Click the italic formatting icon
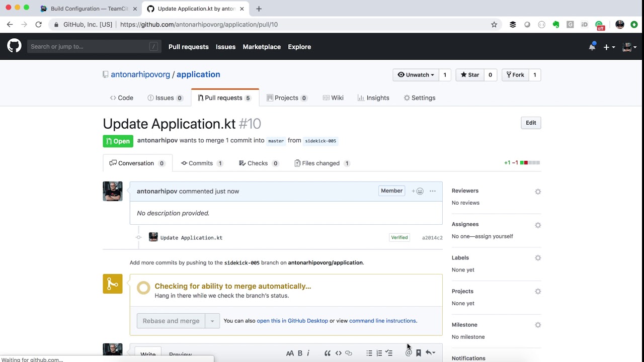This screenshot has height=362, width=644. tap(308, 353)
